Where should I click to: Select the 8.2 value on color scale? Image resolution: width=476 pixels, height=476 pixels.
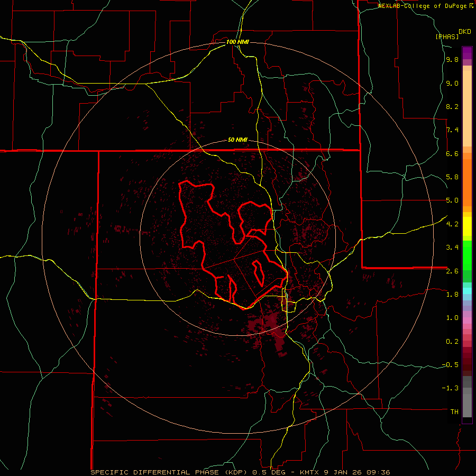pyautogui.click(x=452, y=106)
